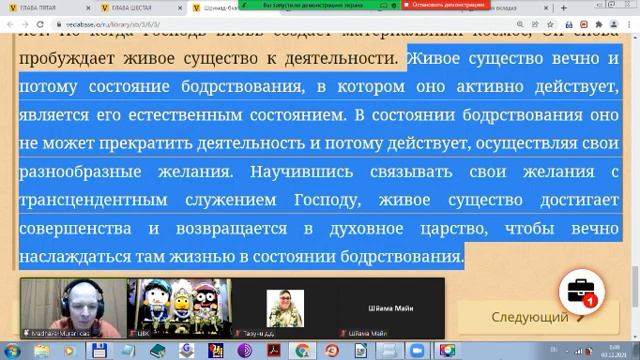Image resolution: width=640 pixels, height=360 pixels.
Task: Show hidden system tray icons
Action: [567, 351]
